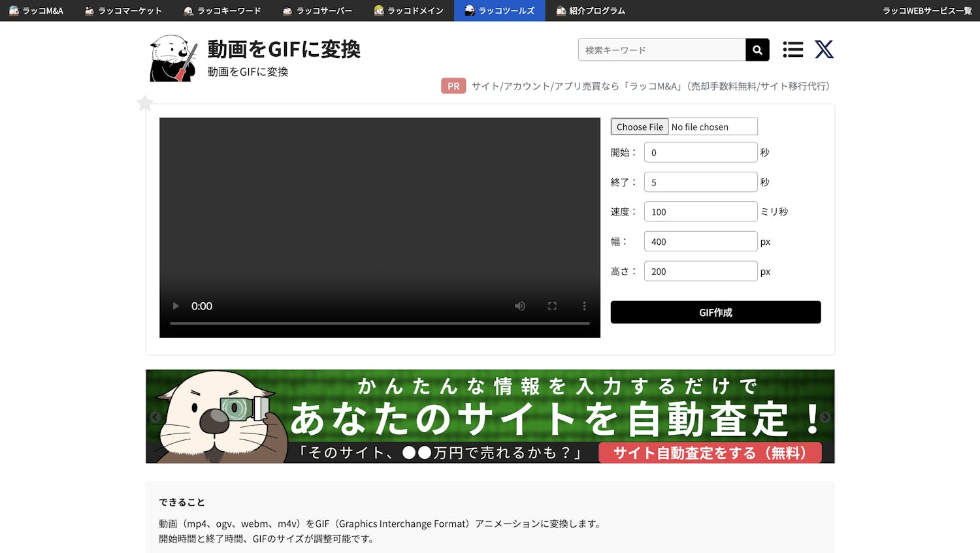Screen dimensions: 980x553
Task: Click the できること heading
Action: pos(182,502)
